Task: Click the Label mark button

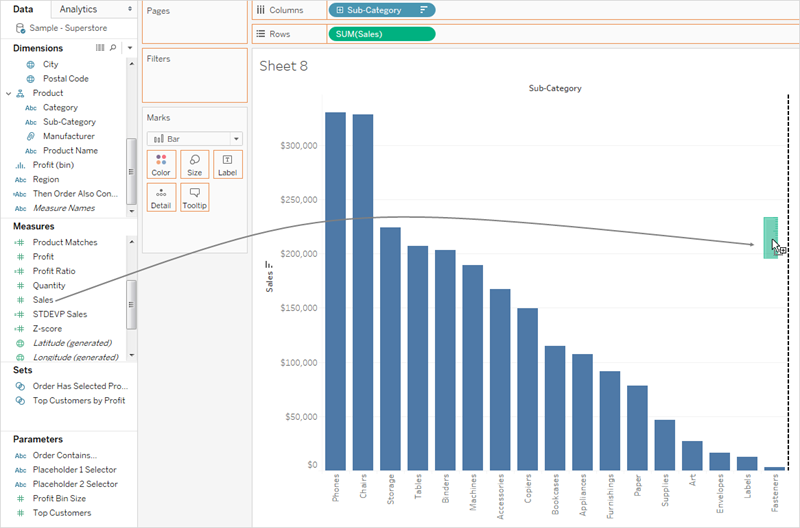Action: (228, 164)
